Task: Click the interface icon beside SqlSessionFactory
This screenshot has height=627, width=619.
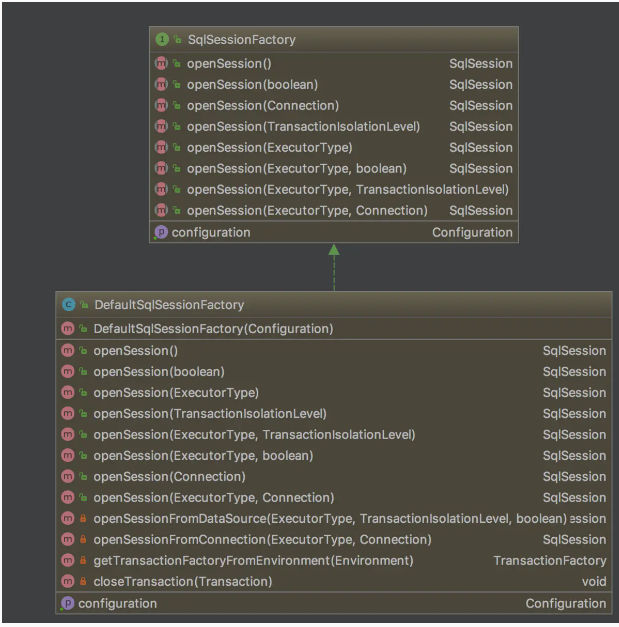Action: pos(162,40)
